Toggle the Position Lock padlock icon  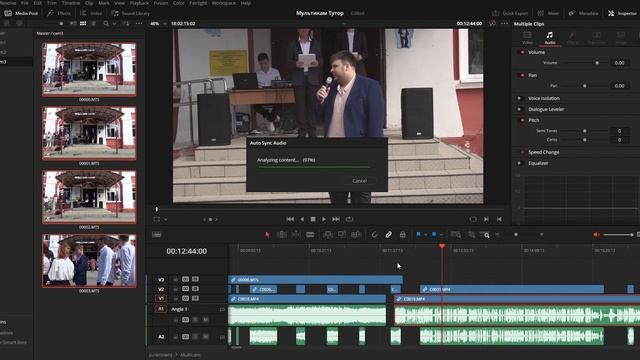coord(402,235)
